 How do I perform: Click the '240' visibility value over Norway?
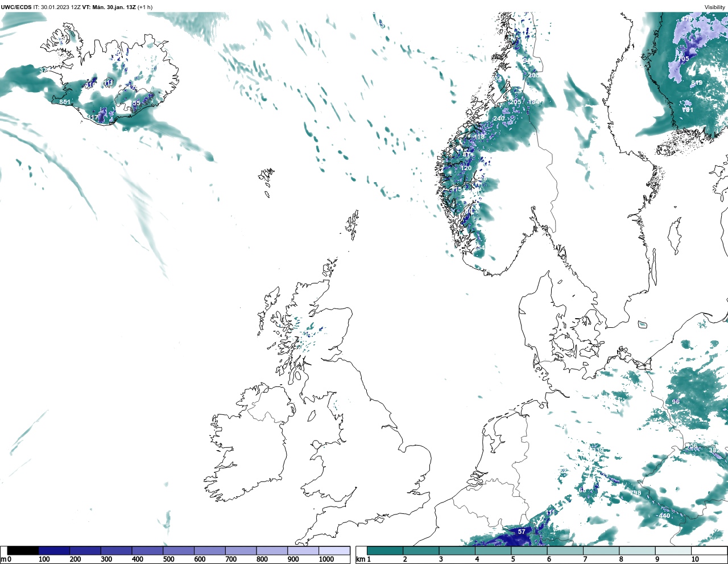coord(499,118)
